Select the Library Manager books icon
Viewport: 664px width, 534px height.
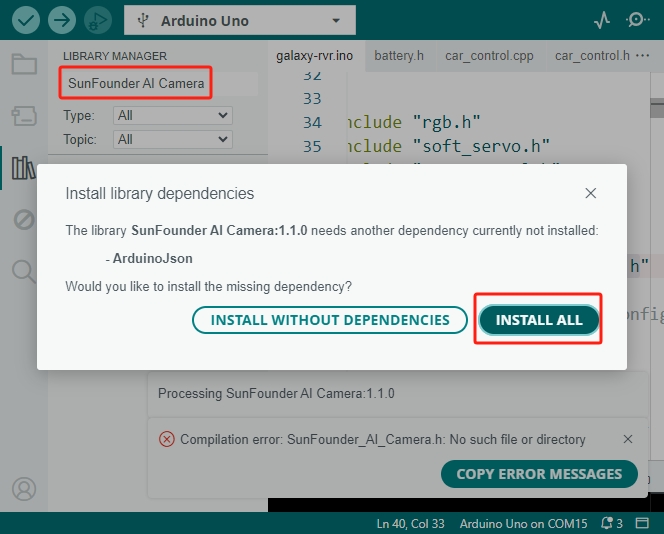[23, 168]
